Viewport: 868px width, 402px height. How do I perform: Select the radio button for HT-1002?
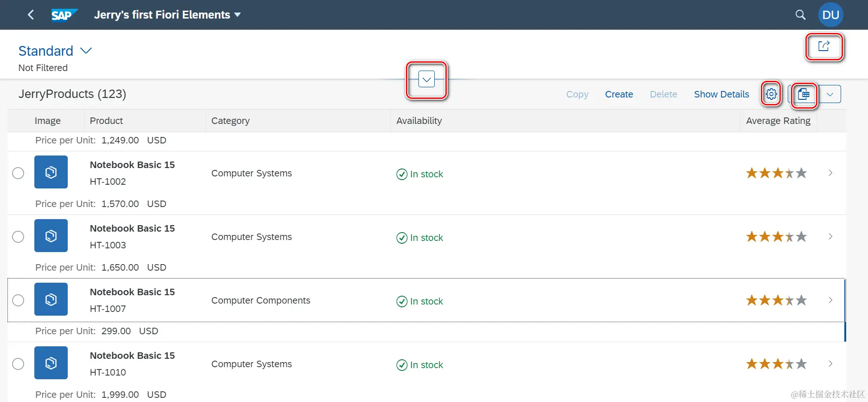point(18,173)
